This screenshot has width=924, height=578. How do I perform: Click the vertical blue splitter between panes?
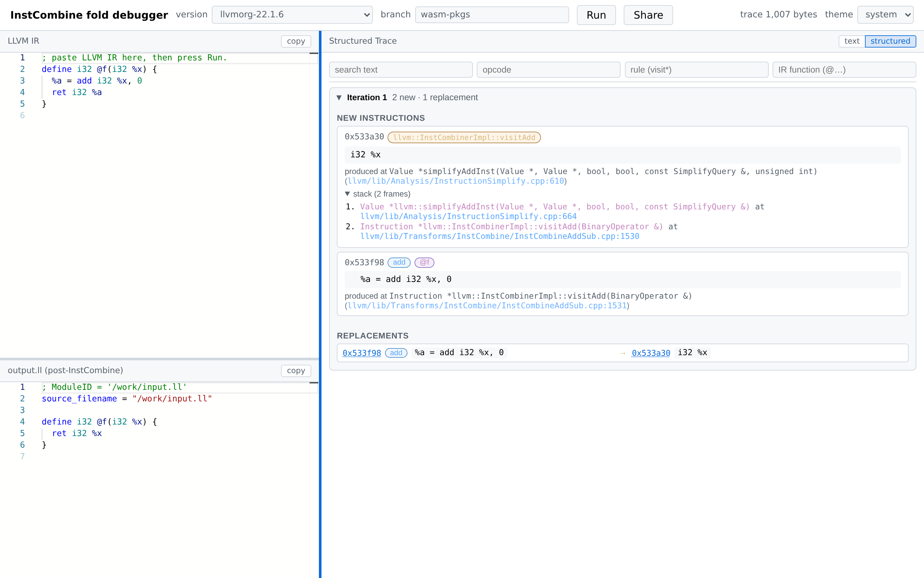tap(320, 304)
